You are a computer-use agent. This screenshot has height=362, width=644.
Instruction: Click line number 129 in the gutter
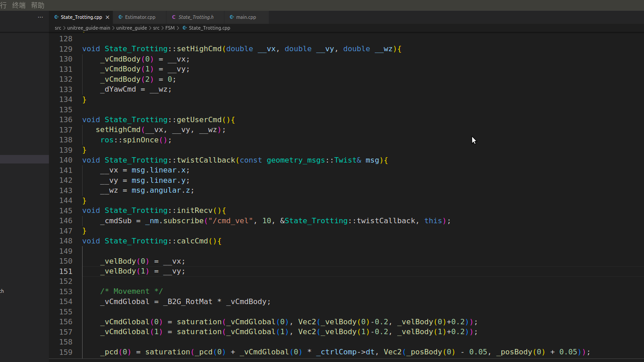point(66,49)
